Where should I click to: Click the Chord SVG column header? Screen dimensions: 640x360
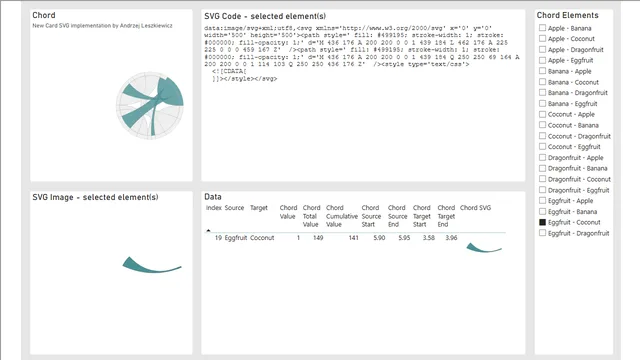[x=476, y=208]
